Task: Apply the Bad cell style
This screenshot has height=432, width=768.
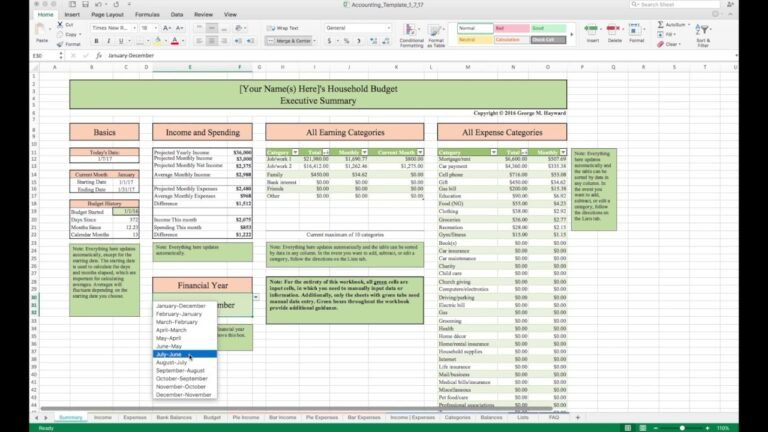Action: point(511,28)
